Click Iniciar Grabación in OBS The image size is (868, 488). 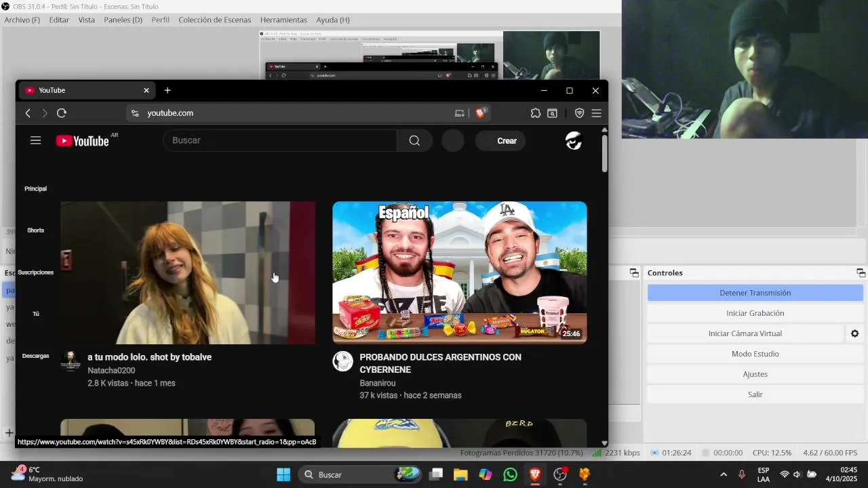pos(755,313)
